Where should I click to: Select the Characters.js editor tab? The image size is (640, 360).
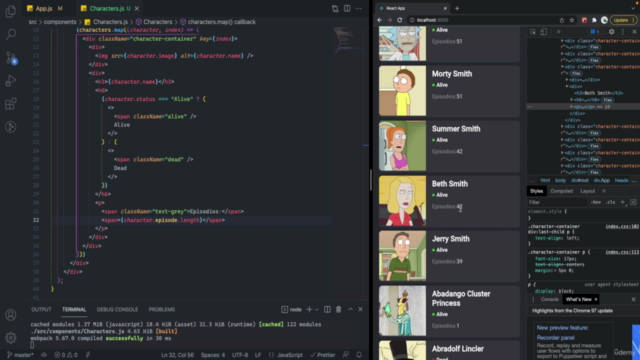tap(107, 9)
